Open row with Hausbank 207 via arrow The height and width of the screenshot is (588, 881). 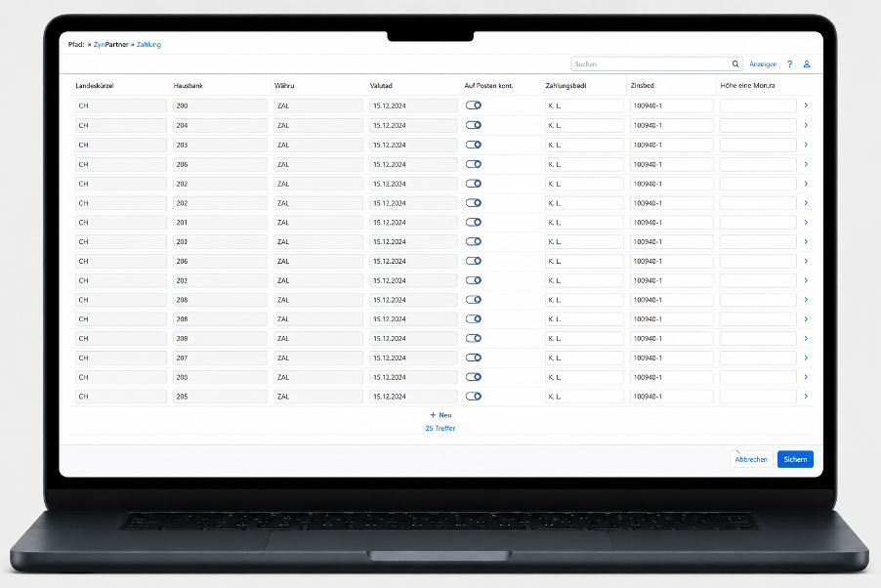[x=806, y=357]
